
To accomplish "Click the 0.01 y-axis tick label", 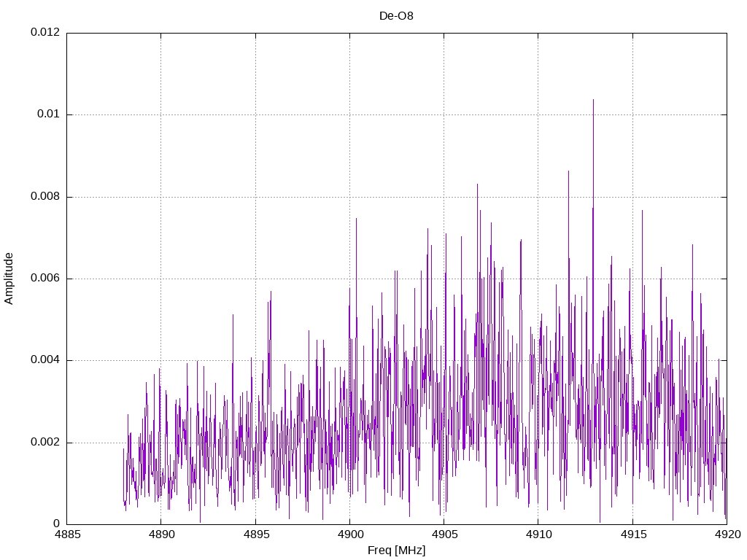I will [49, 114].
